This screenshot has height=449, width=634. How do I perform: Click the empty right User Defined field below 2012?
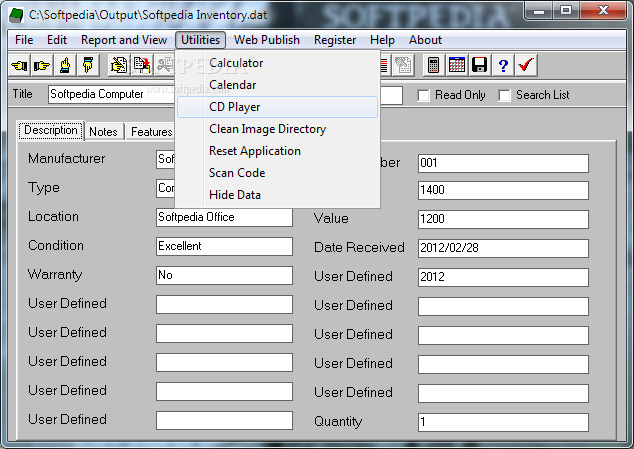coord(503,306)
